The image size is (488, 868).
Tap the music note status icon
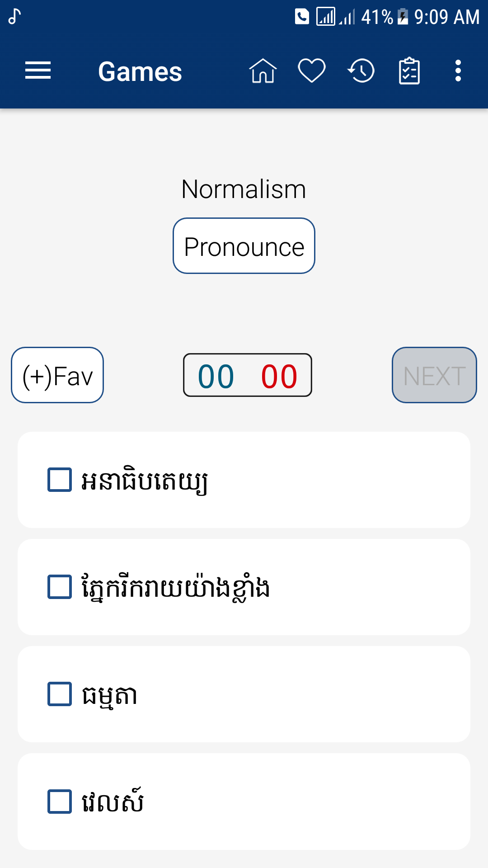tap(14, 17)
